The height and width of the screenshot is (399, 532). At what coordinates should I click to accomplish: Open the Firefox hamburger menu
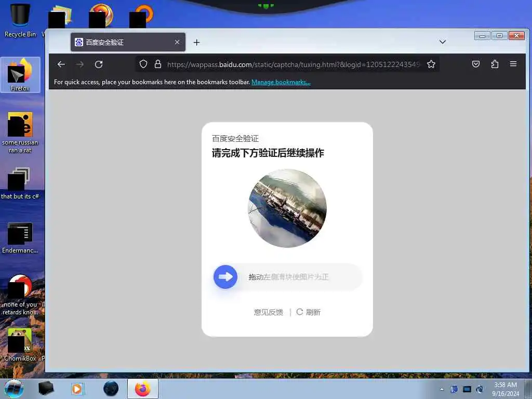(513, 64)
